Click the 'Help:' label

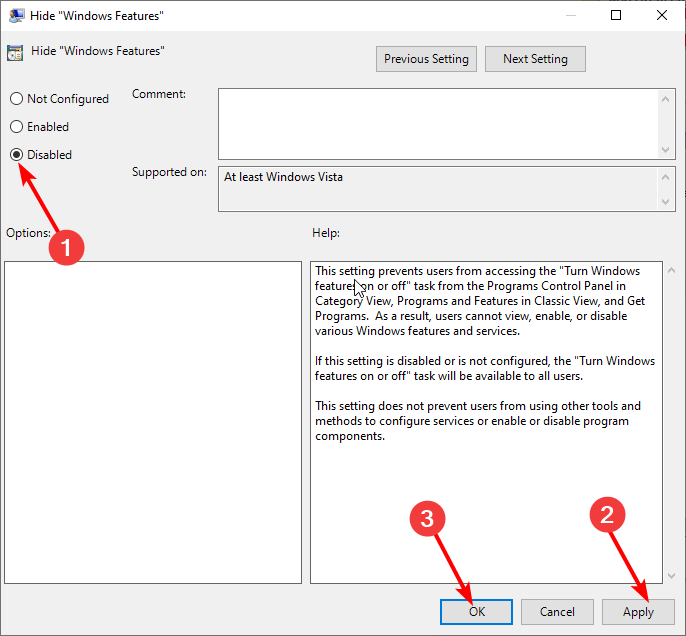pyautogui.click(x=326, y=233)
